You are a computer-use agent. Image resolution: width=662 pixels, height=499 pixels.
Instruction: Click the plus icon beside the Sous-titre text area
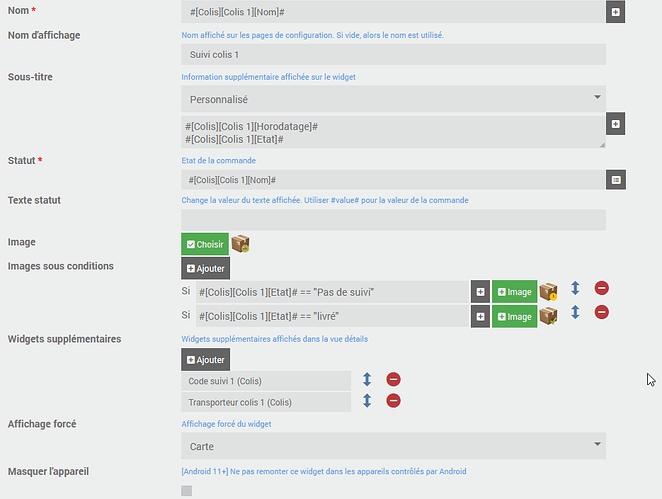click(x=616, y=124)
